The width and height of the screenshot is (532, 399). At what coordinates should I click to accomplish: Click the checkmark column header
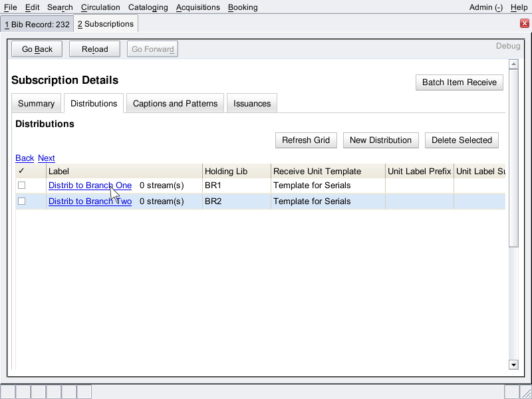[x=22, y=171]
